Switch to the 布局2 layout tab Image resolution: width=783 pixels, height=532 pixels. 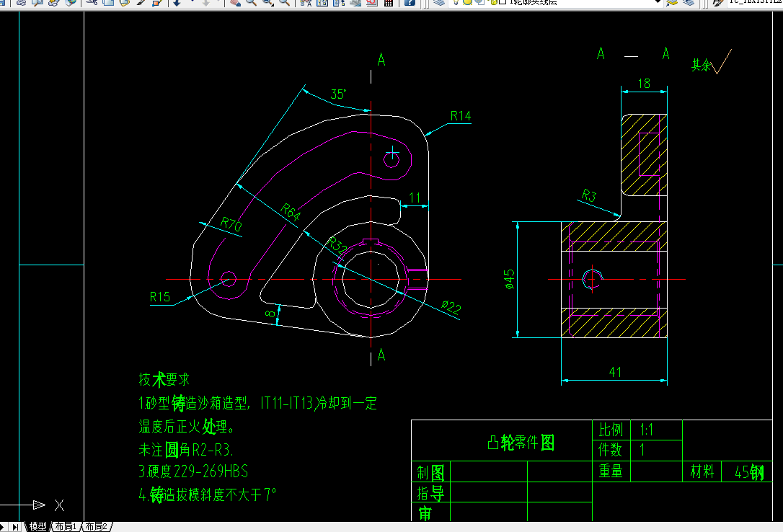point(96,526)
